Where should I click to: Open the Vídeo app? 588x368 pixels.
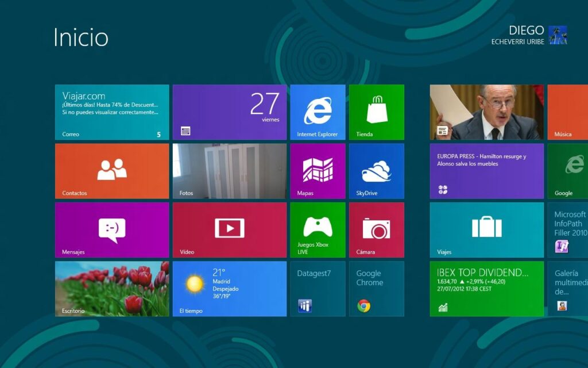(229, 229)
